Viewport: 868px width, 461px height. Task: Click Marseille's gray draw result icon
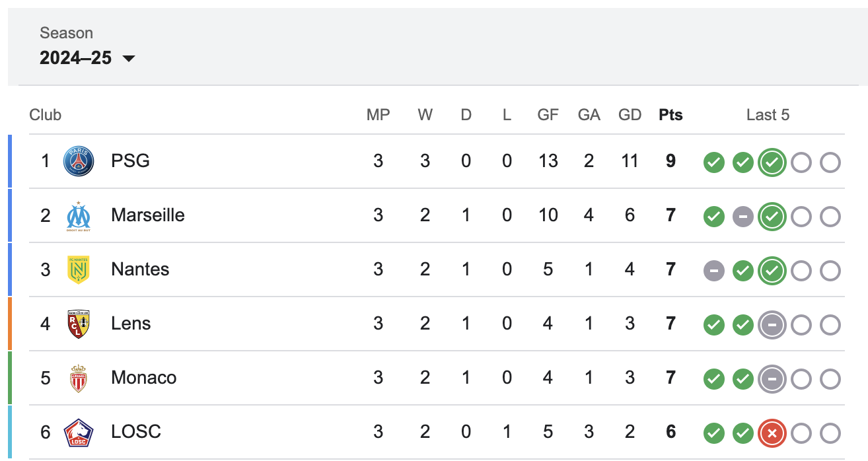pyautogui.click(x=743, y=217)
